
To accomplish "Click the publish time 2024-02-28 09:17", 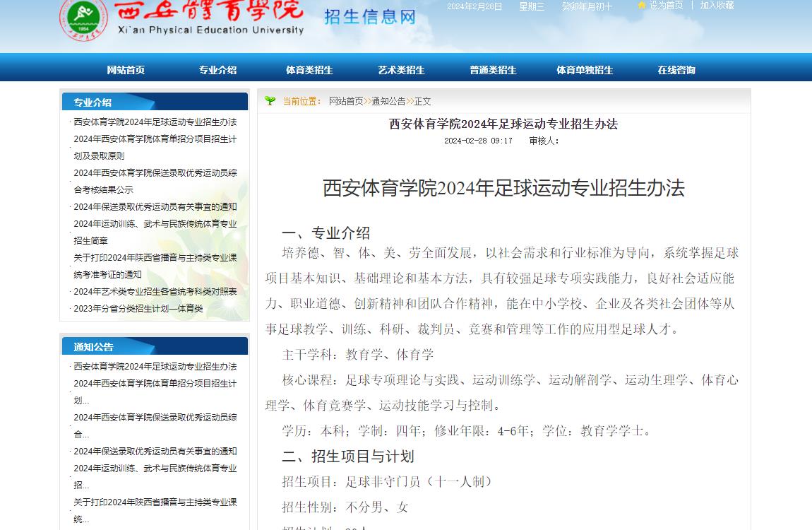I will pyautogui.click(x=478, y=141).
